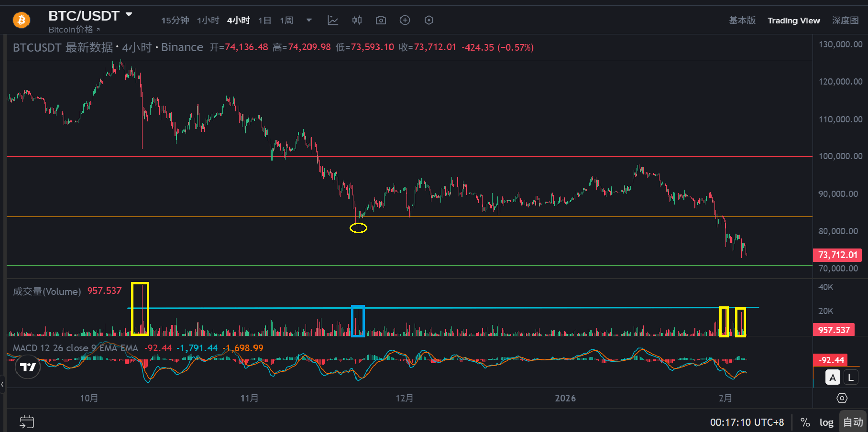
Task: Click the TradingView logo on chart
Action: click(x=28, y=367)
